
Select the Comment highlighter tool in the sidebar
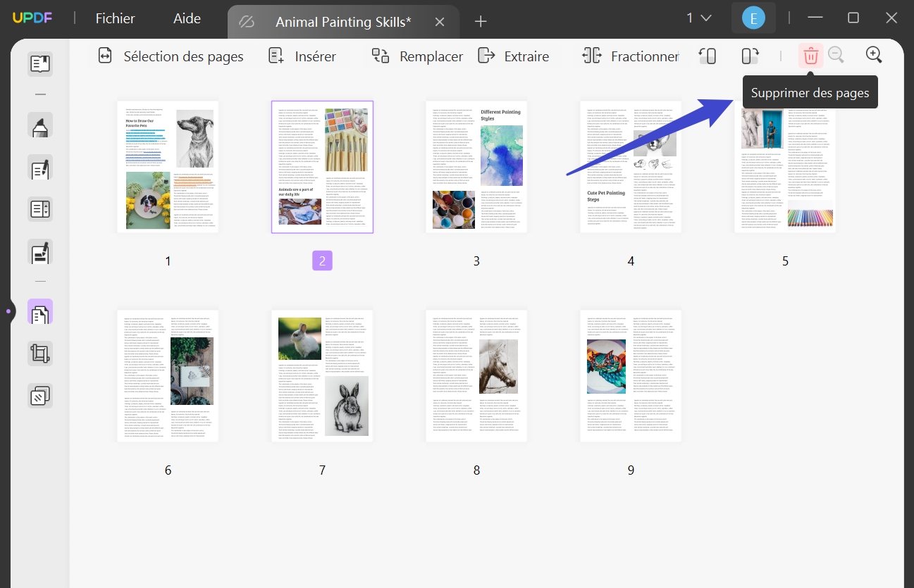click(x=40, y=125)
